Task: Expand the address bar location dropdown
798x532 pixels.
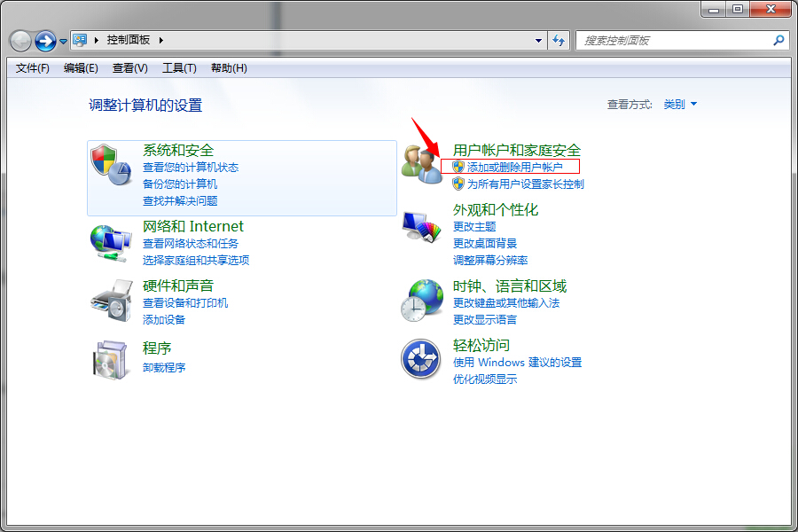Action: 539,40
